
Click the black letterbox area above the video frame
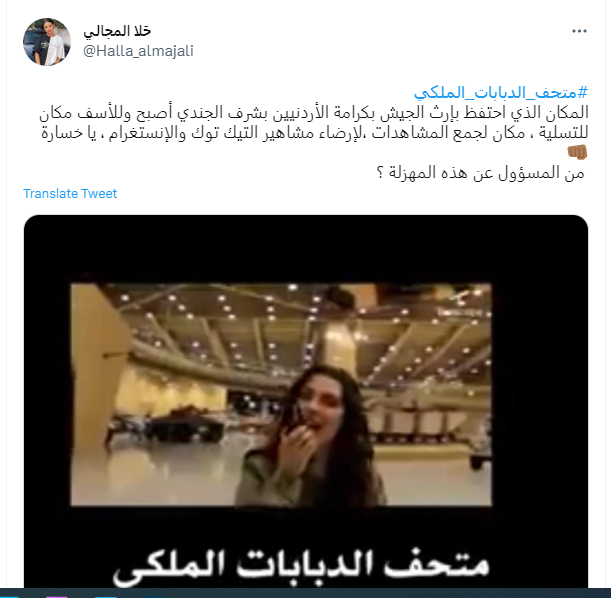coord(306,249)
